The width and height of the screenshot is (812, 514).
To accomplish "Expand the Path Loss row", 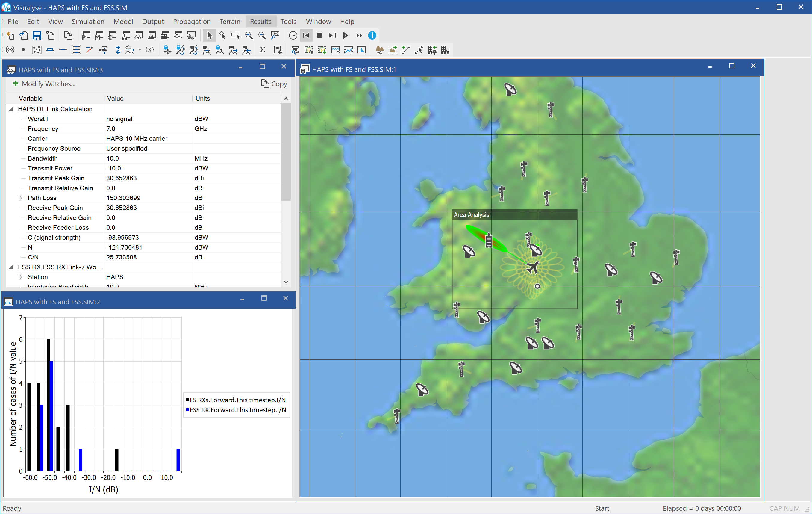I will 21,198.
